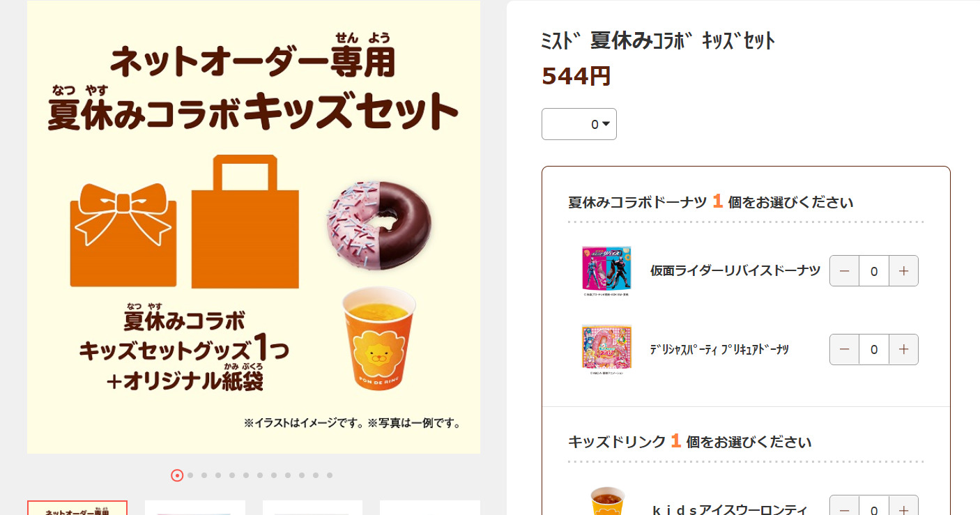This screenshot has height=515, width=980.
Task: Select the sixth carousel pagination dot
Action: [246, 475]
